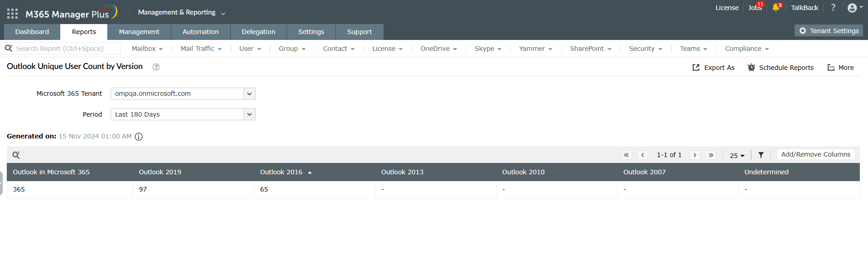
Task: Open the filter funnel icon
Action: pos(761,155)
